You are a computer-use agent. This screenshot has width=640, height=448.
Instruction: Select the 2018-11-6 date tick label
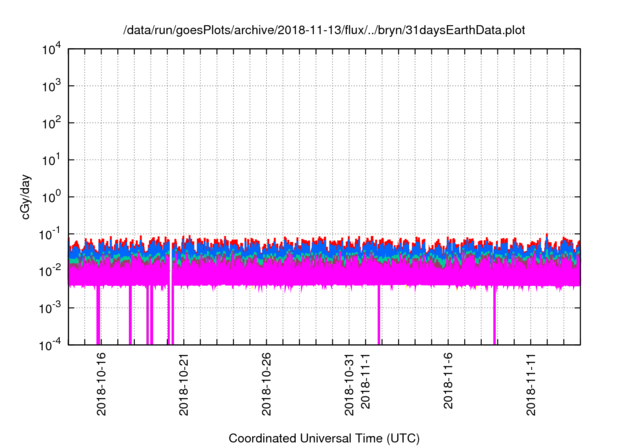coord(449,384)
